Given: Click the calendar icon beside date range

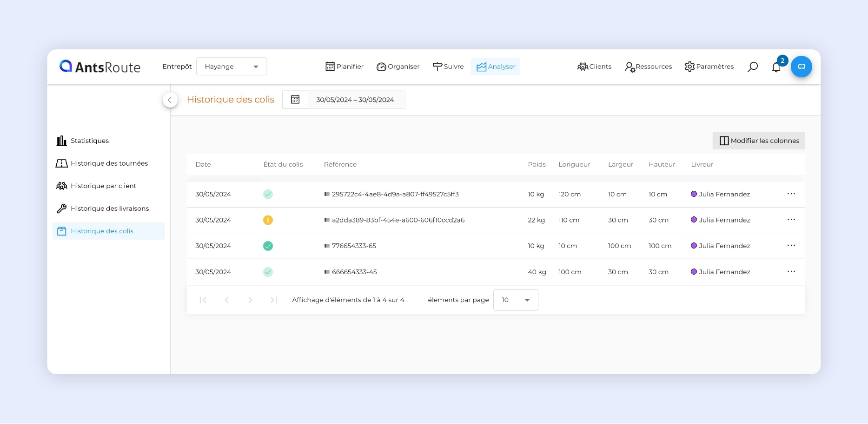Looking at the screenshot, I should click(295, 100).
